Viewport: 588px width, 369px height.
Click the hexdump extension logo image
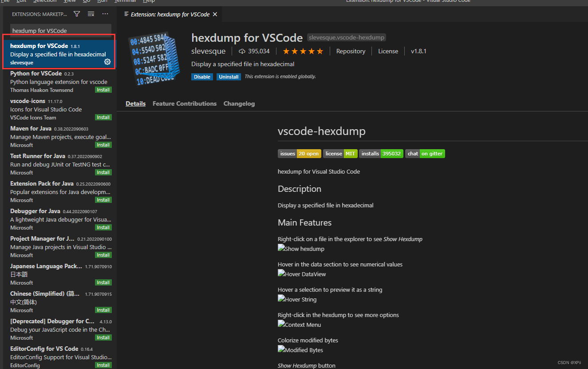(154, 60)
